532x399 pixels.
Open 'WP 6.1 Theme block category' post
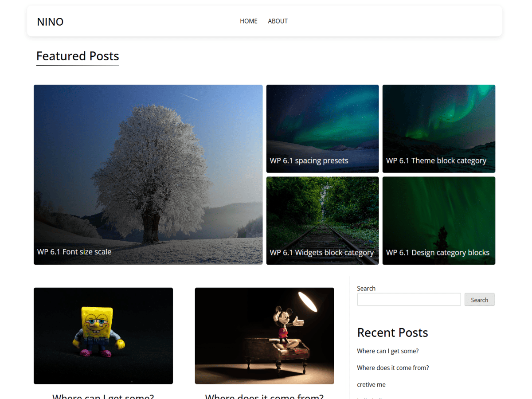pos(436,160)
